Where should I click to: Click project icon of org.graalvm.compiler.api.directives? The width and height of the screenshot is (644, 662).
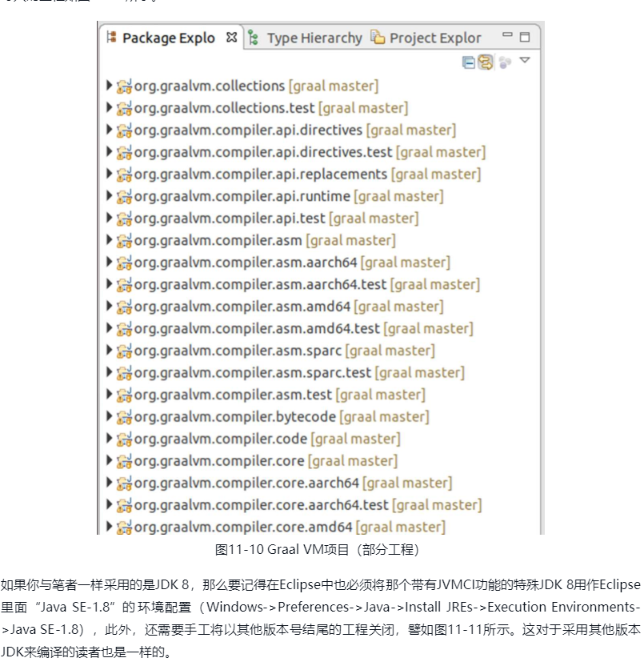point(124,130)
